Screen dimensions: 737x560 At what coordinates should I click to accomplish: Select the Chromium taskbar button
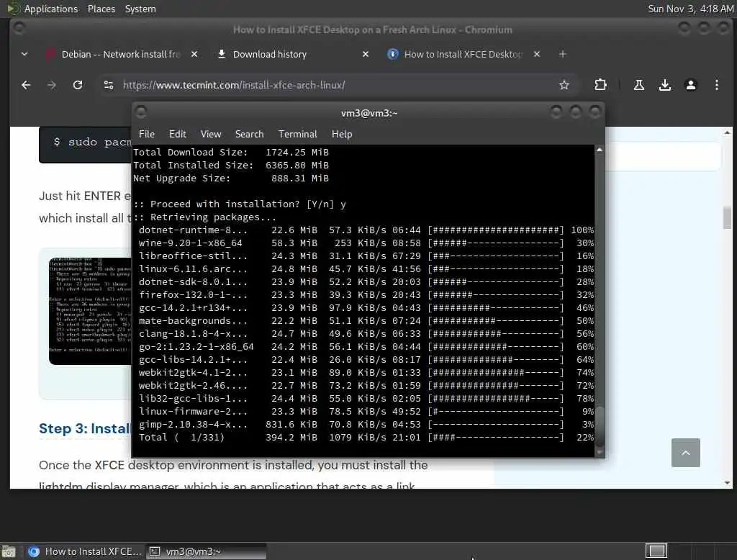85,551
